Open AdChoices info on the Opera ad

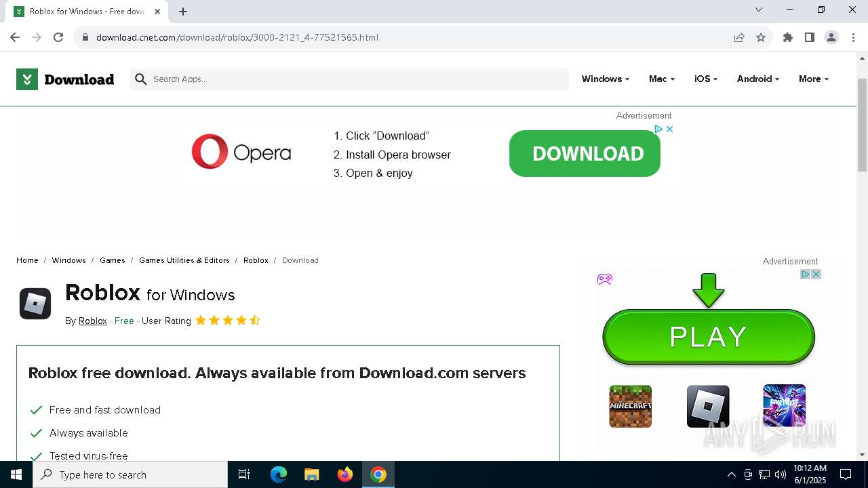pos(658,129)
